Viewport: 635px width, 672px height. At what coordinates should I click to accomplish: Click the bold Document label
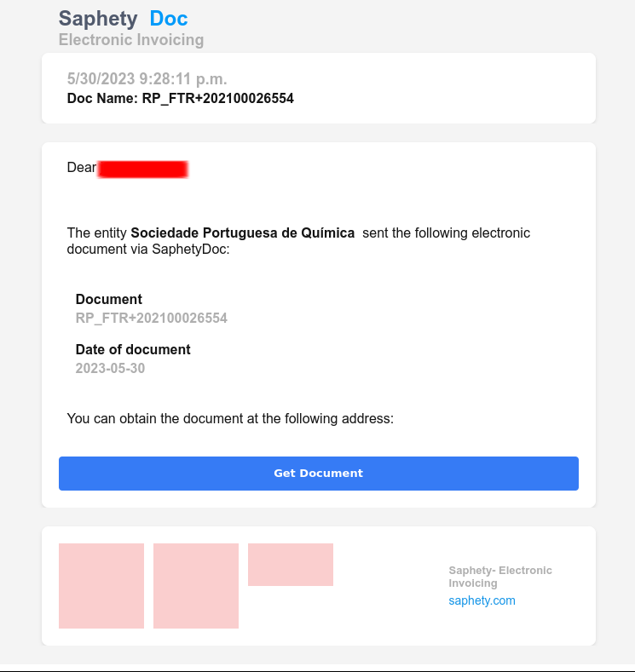point(109,299)
